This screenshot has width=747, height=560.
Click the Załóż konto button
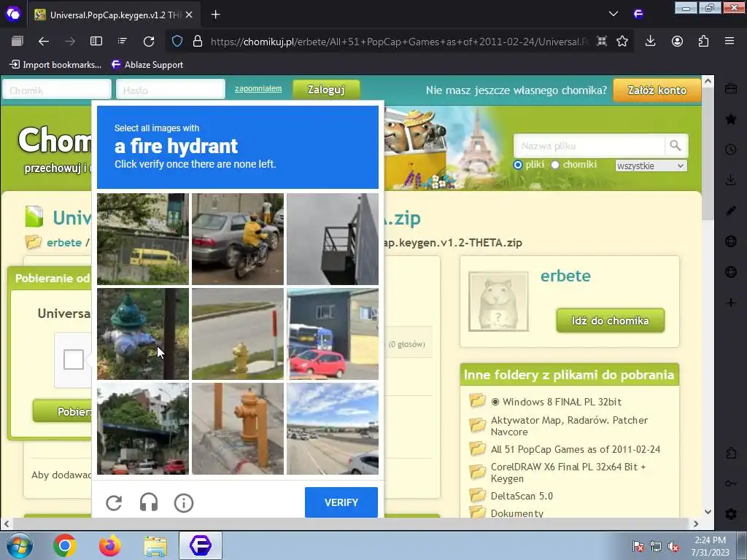[x=657, y=90]
